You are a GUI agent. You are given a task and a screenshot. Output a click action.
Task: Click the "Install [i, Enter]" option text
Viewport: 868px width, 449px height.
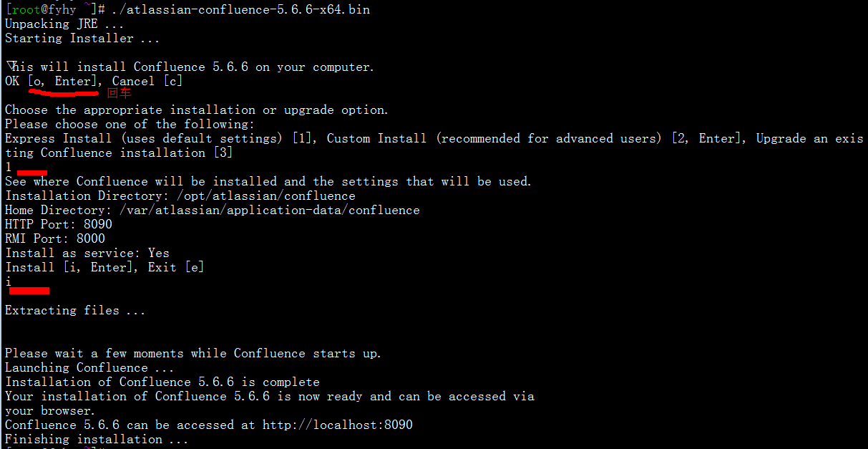tap(69, 267)
